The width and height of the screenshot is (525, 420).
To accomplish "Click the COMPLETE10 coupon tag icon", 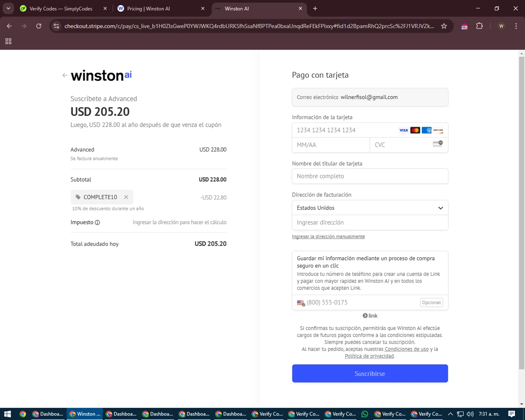I will pos(78,197).
